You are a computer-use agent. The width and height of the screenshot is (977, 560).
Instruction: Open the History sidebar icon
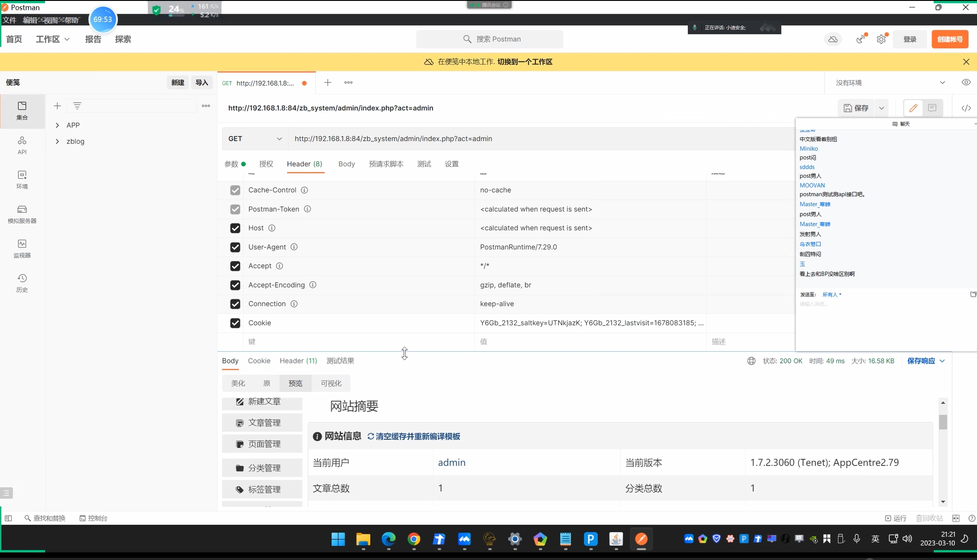[x=22, y=283]
